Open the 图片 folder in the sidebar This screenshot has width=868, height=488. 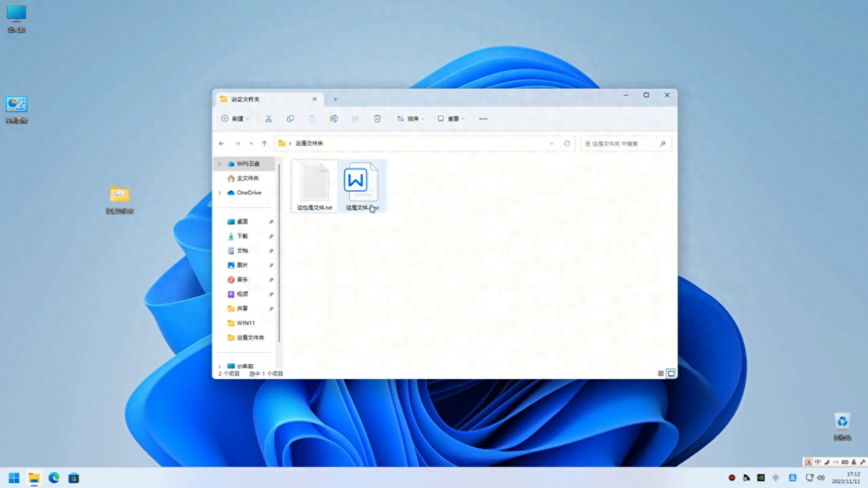pos(243,264)
